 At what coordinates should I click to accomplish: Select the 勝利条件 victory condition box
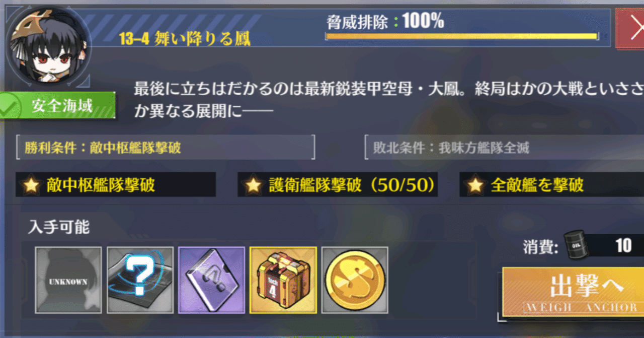coord(166,148)
